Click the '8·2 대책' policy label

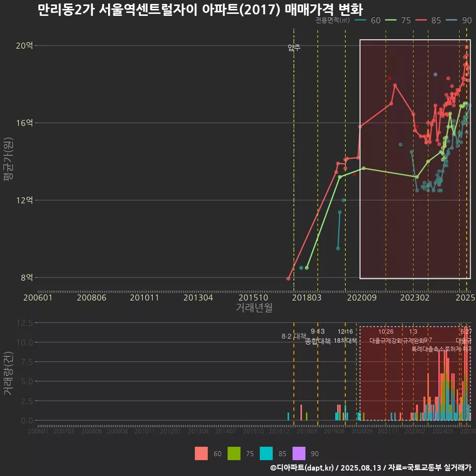click(294, 336)
